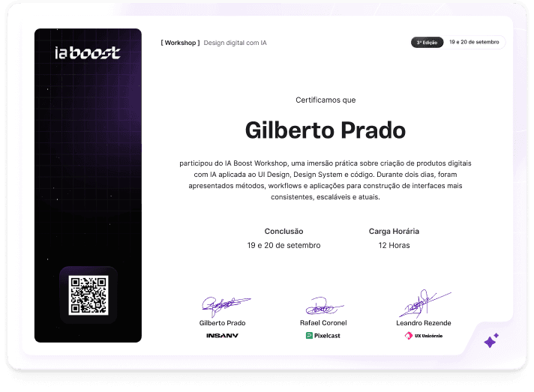Viewport: 534px width, 392px height.
Task: Click the 'Rafael Coronel' signer name
Action: (x=323, y=323)
